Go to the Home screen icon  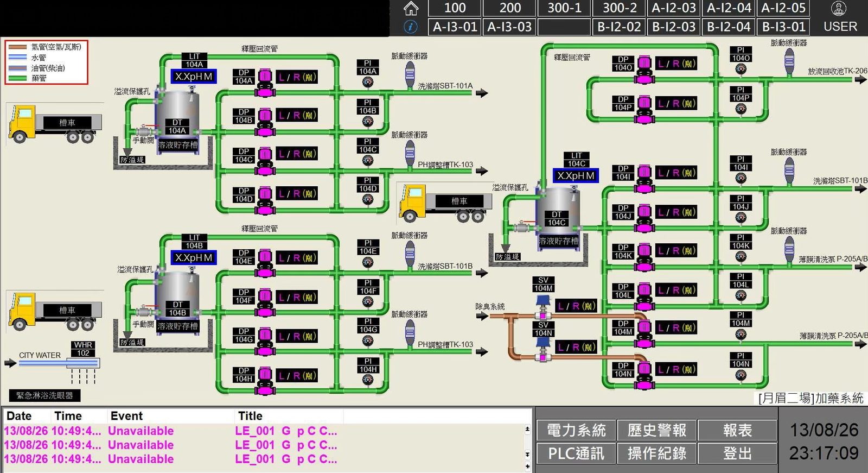click(x=411, y=8)
